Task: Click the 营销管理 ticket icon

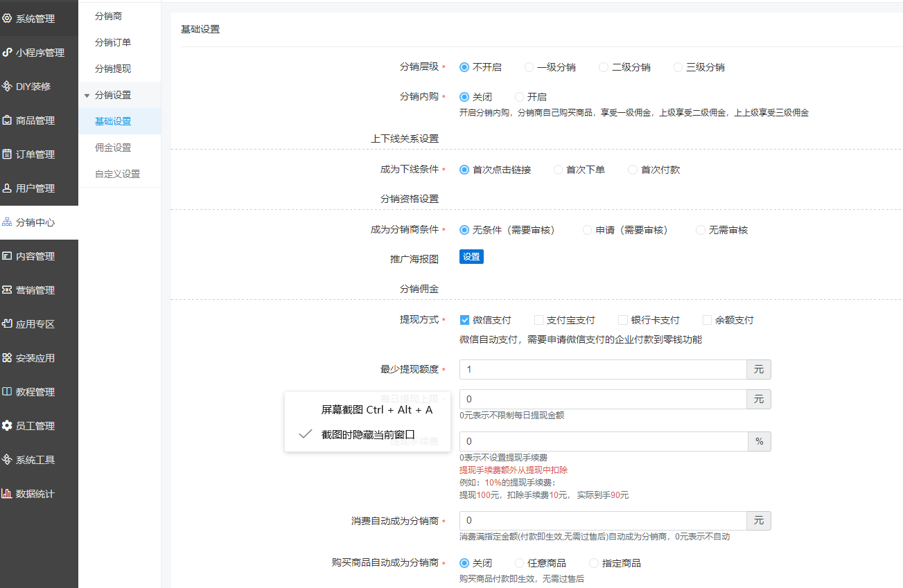Action: [7, 290]
